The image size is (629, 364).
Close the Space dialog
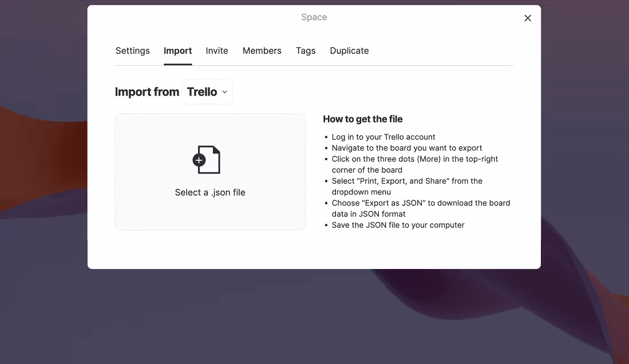point(527,18)
